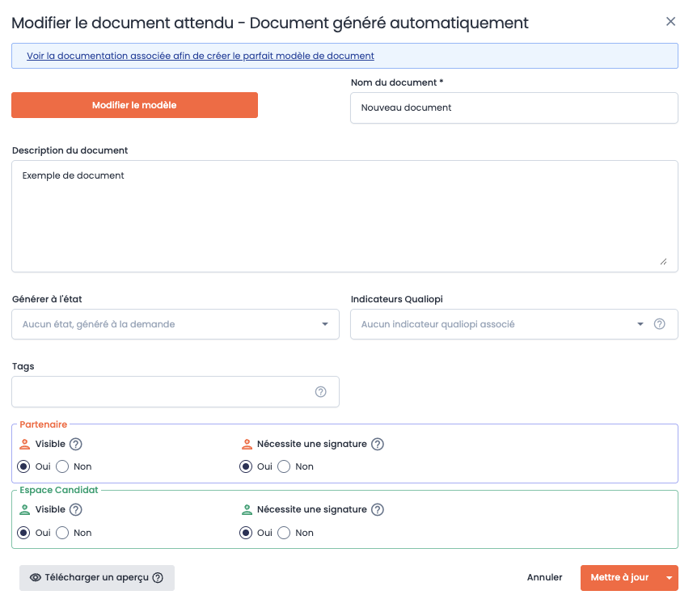Click the green person icon before Espace Candidat Visible
This screenshot has width=693, height=616.
pyautogui.click(x=23, y=509)
